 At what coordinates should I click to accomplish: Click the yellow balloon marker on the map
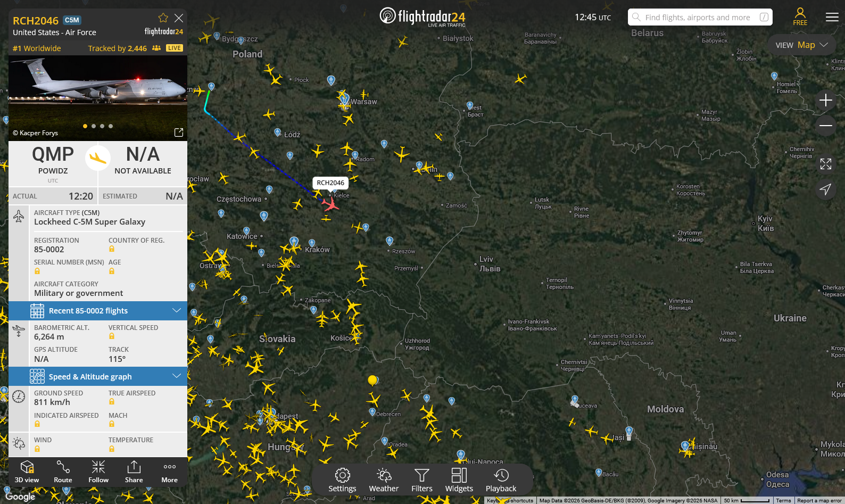pos(372,380)
